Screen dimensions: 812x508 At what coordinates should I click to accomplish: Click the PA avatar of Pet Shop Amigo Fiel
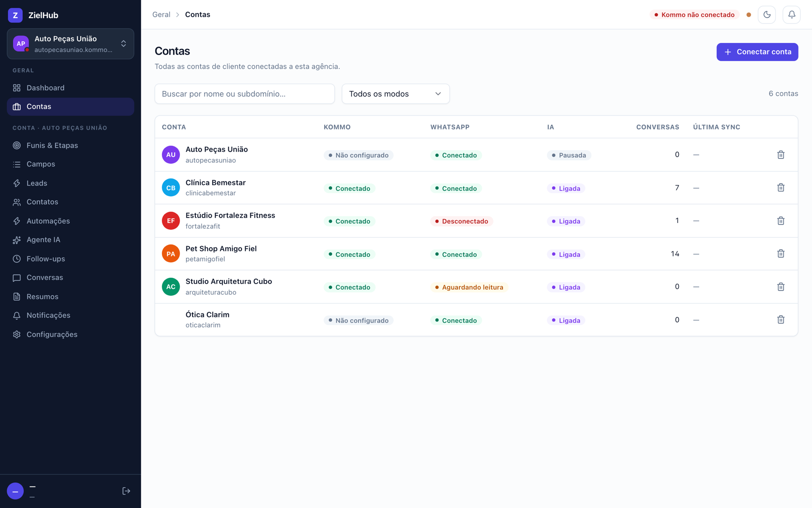tap(171, 254)
